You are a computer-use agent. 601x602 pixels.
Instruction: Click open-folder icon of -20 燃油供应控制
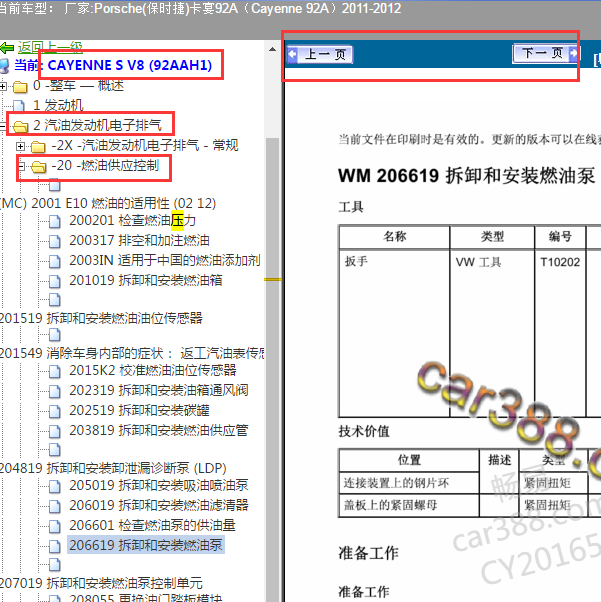click(39, 167)
